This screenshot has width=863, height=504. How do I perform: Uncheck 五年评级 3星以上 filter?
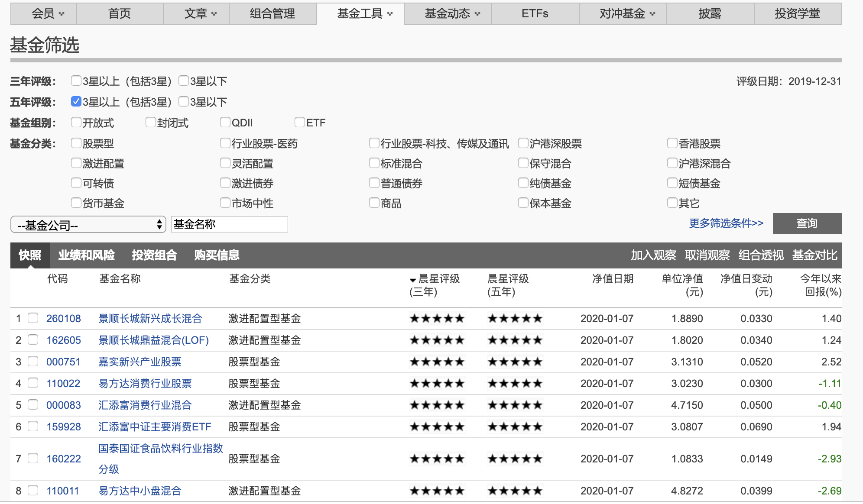(x=76, y=101)
